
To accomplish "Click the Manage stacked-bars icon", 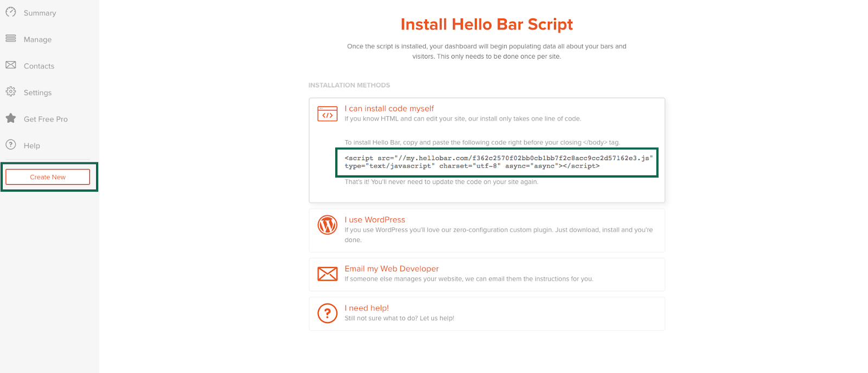I will [11, 39].
